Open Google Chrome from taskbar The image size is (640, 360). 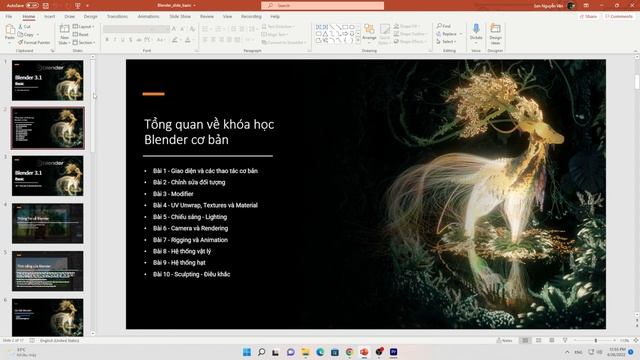349,352
